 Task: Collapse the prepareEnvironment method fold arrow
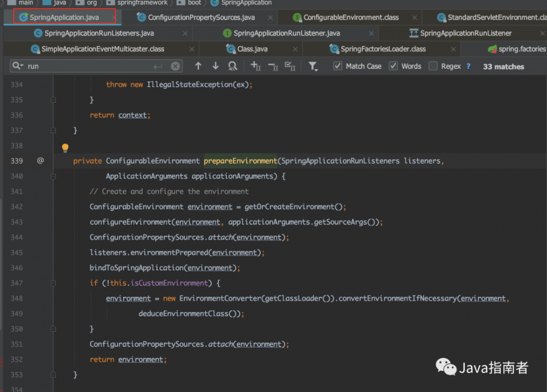coord(53,176)
